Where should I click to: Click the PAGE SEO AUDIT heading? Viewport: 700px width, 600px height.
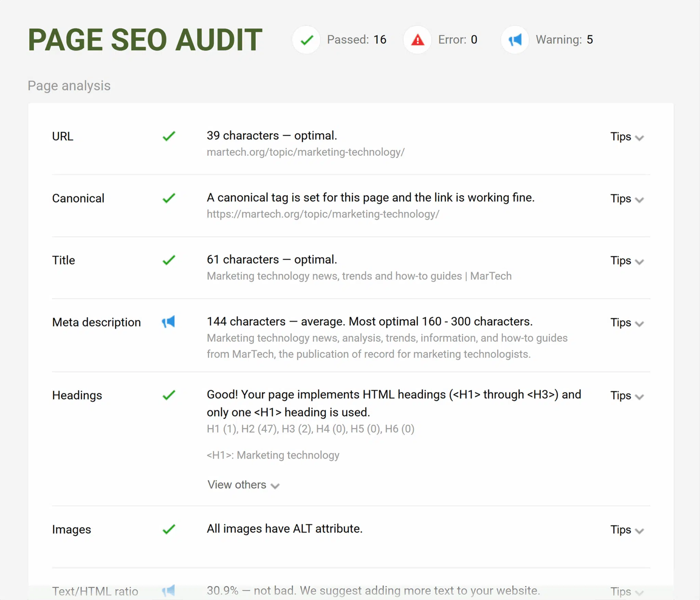tap(145, 40)
